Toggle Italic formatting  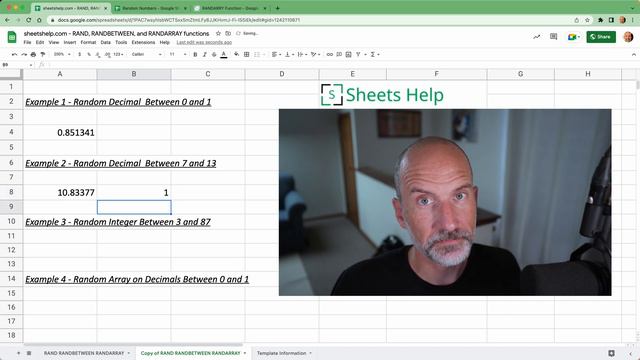click(204, 54)
